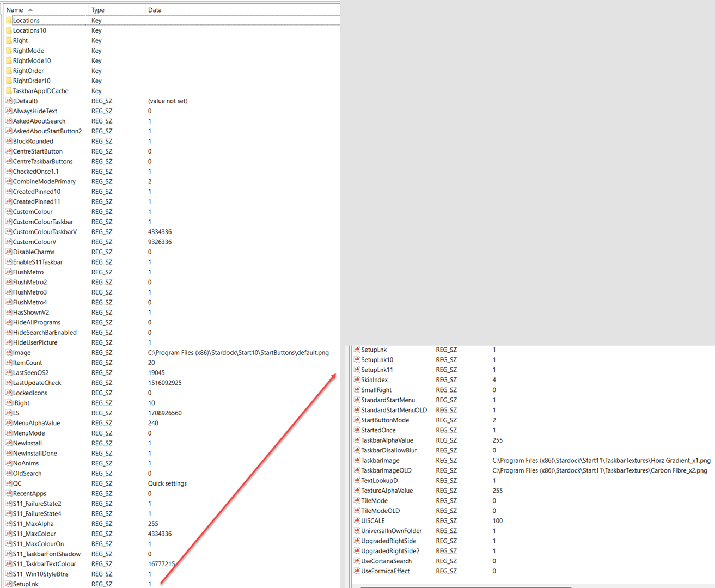Screen dimensions: 715x588
Task: Select the CreatedPinned10 value name
Action: (x=37, y=192)
